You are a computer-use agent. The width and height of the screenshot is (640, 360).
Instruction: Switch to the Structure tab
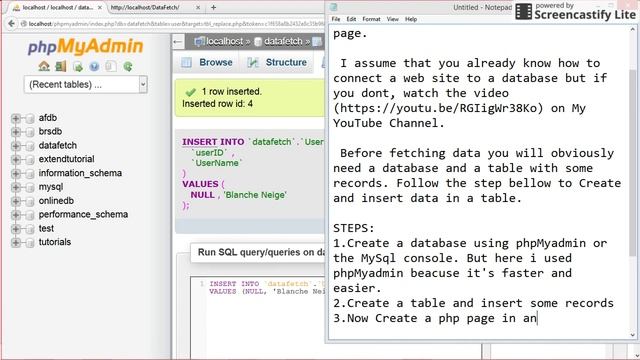pyautogui.click(x=278, y=62)
